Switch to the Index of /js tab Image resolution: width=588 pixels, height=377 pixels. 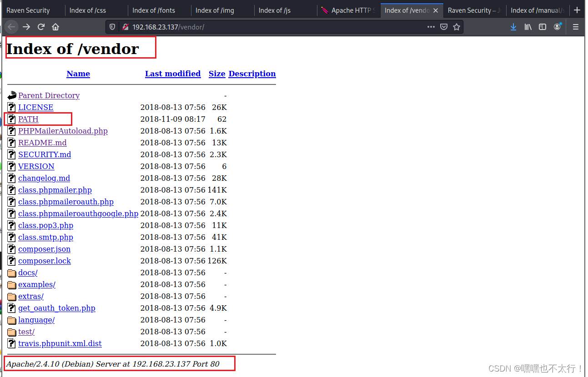pyautogui.click(x=285, y=10)
